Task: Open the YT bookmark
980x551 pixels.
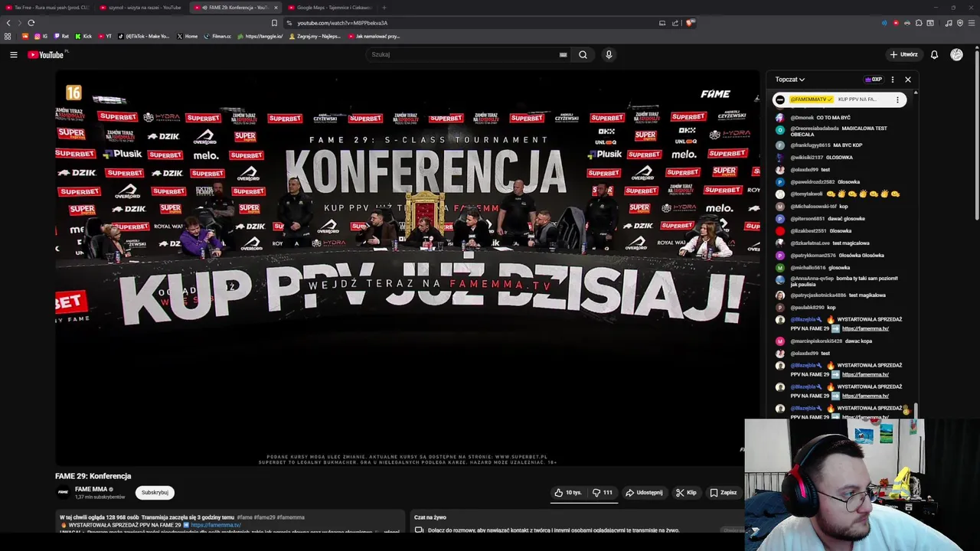Action: 105,36
